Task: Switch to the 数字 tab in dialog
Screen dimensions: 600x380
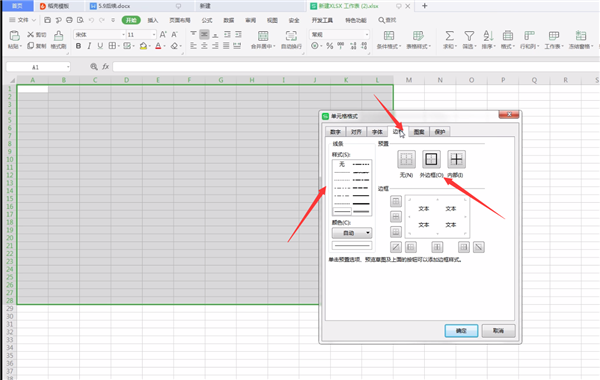Action: (336, 132)
